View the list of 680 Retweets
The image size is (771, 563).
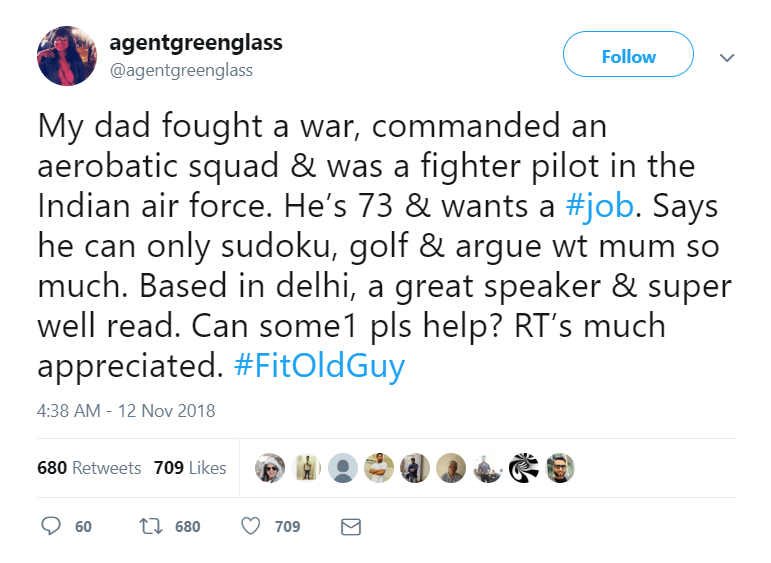pyautogui.click(x=89, y=468)
